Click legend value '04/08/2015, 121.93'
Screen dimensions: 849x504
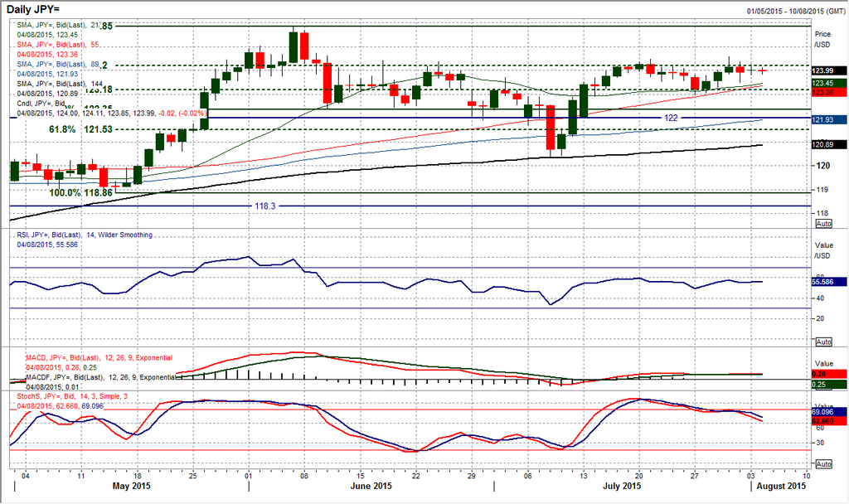47,74
